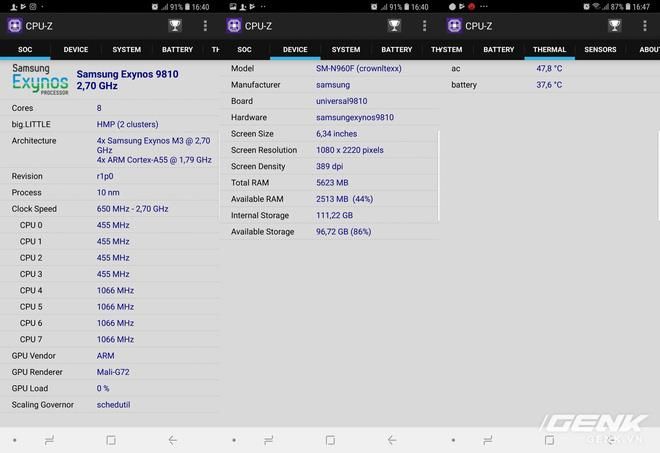This screenshot has width=660, height=453.
Task: Go to the SOC tab in the middle panel
Action: pos(244,49)
